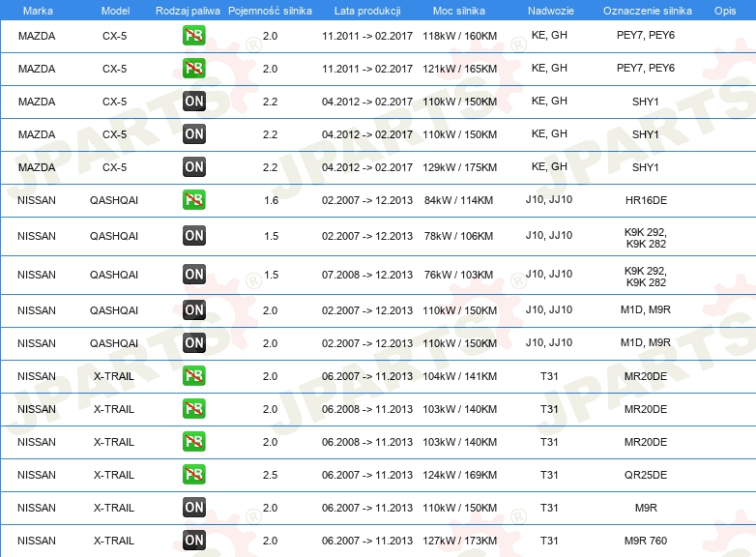Image resolution: width=756 pixels, height=557 pixels.
Task: Click KE, GH in the 129kW/175KM row
Action: (549, 166)
